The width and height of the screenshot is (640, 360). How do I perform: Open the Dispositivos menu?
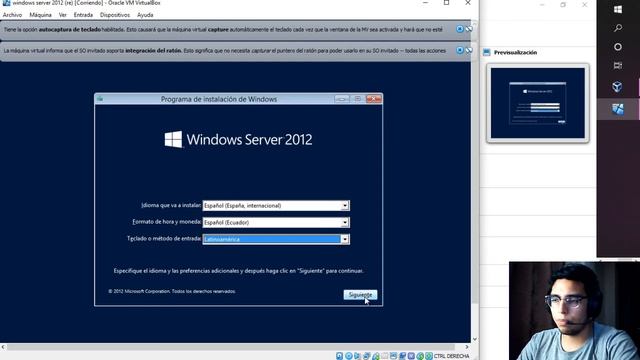pyautogui.click(x=115, y=15)
